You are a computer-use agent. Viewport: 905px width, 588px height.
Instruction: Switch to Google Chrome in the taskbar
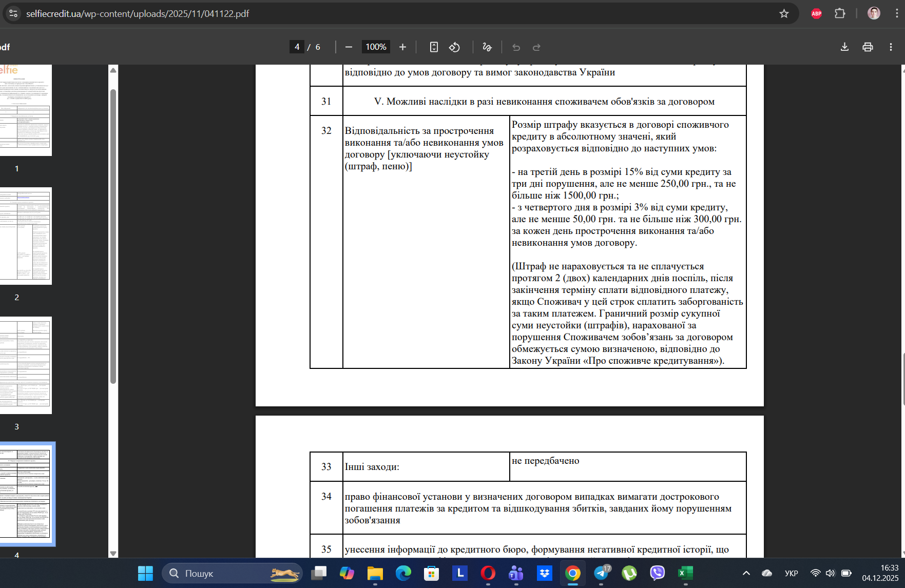tap(573, 573)
